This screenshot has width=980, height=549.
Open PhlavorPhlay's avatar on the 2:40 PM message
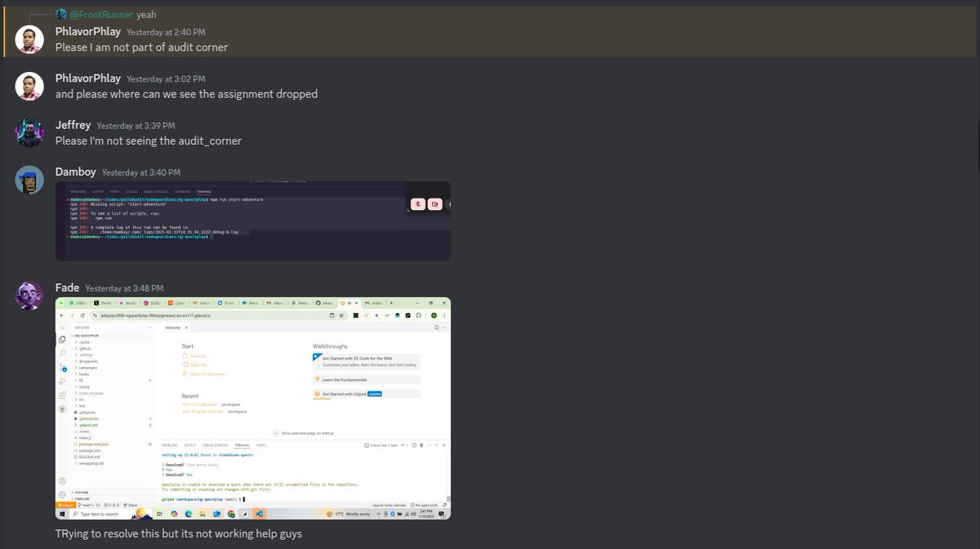coord(29,39)
